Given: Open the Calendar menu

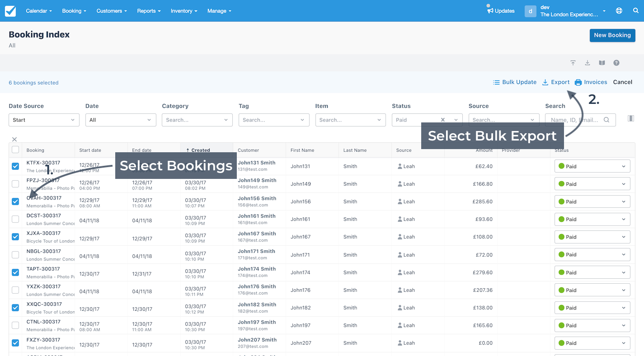Looking at the screenshot, I should [39, 11].
